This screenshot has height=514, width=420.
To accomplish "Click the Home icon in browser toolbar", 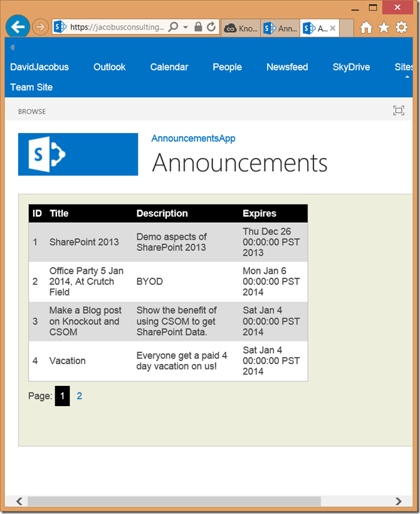I will (366, 28).
